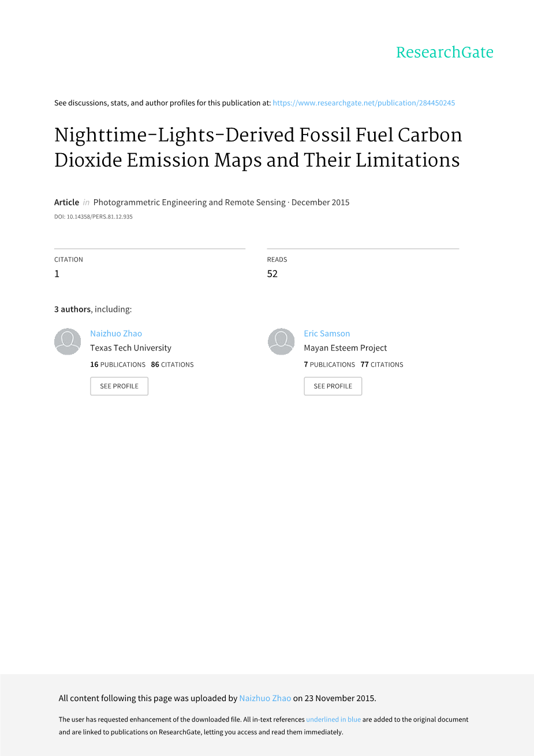Open the Eric Samson author link
Viewport: 534px width, 756px height.
(327, 333)
